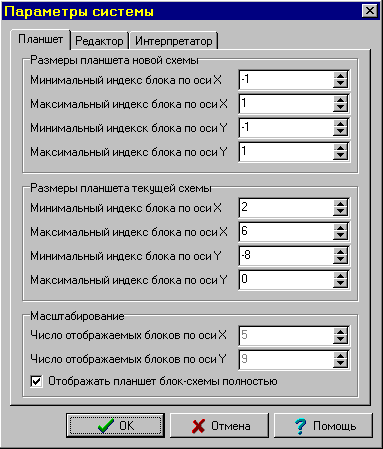Close the Параметры системы dialog

[x=370, y=11]
